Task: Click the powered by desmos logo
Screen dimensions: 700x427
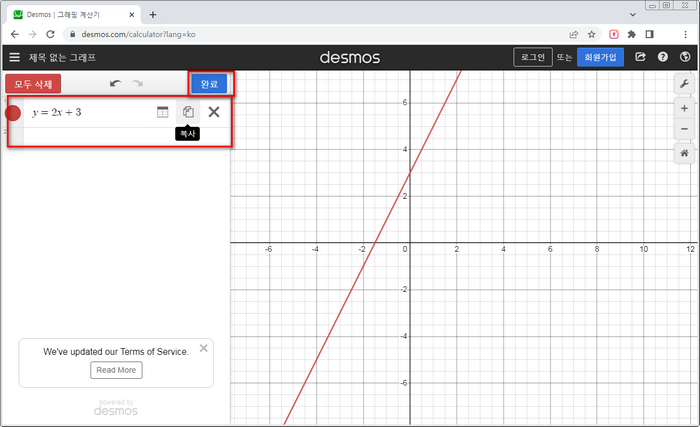Action: [x=116, y=408]
